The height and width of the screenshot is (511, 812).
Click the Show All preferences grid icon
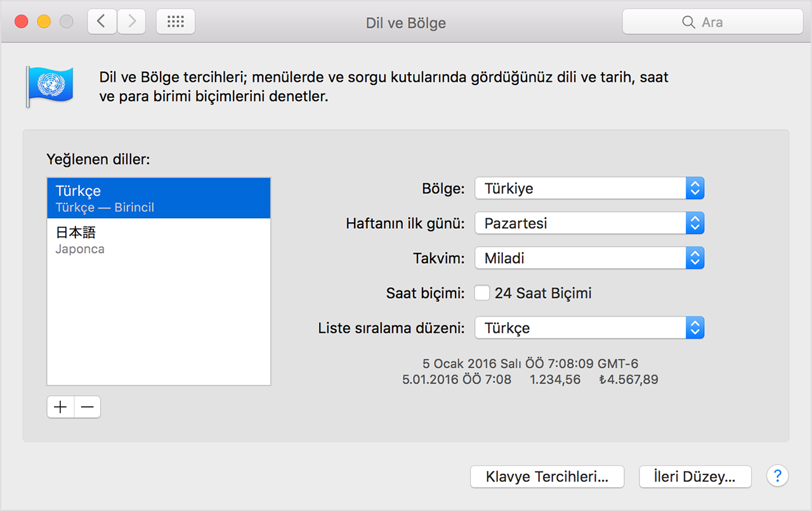pyautogui.click(x=175, y=21)
